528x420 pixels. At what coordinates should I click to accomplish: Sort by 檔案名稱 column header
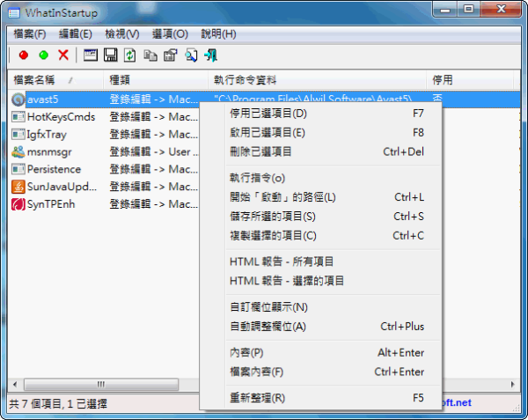click(x=55, y=80)
